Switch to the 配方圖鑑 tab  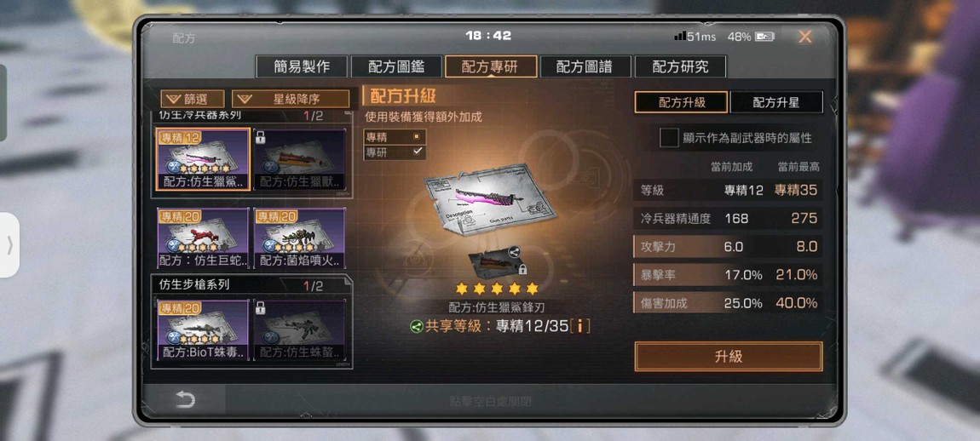point(396,67)
